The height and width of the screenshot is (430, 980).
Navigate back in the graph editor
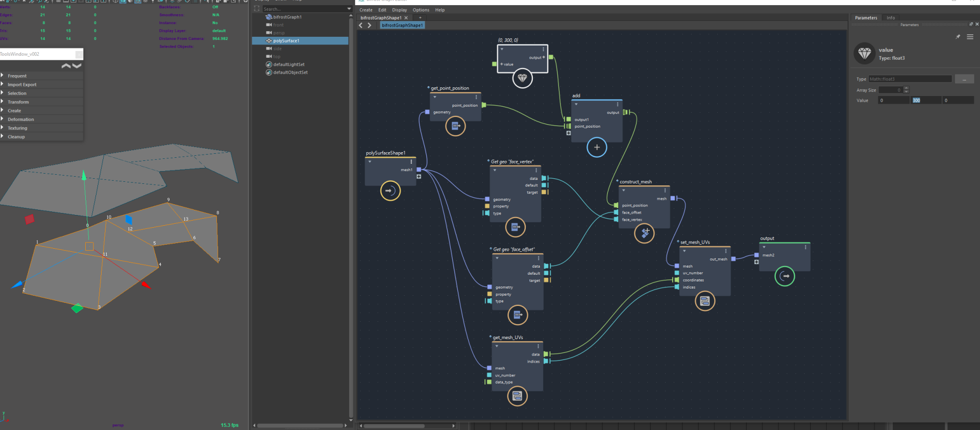coord(361,26)
